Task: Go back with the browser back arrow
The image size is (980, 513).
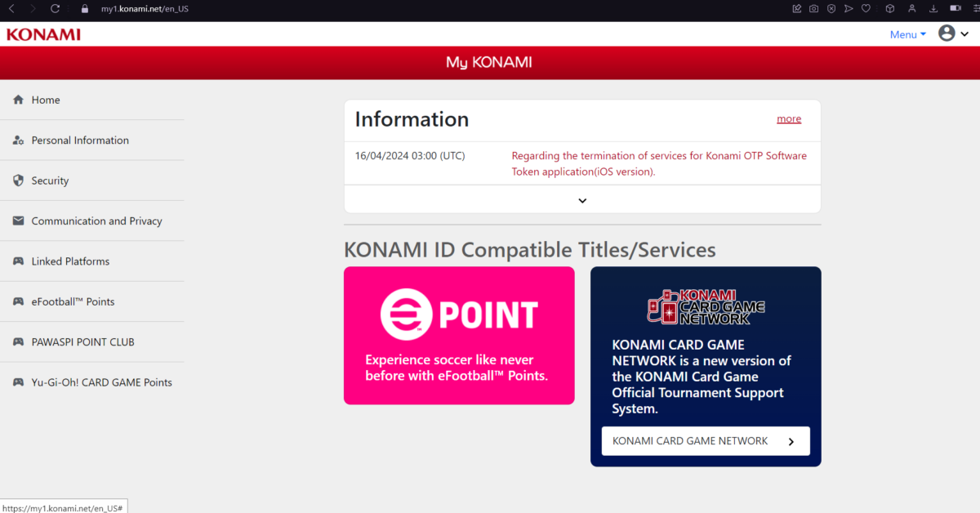Action: 11,8
